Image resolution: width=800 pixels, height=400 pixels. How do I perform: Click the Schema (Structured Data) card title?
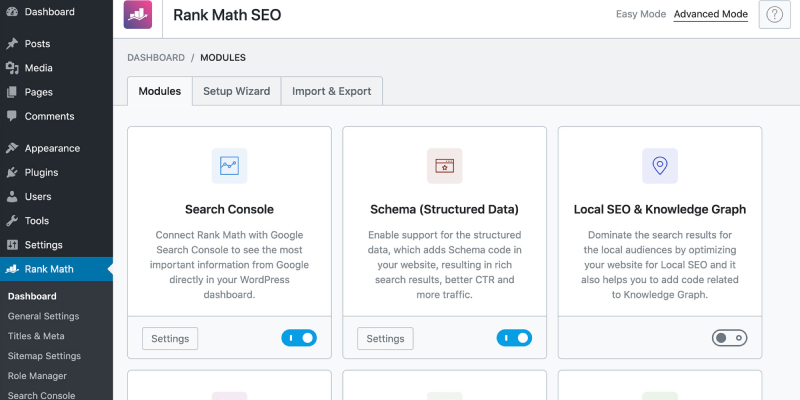pos(444,209)
